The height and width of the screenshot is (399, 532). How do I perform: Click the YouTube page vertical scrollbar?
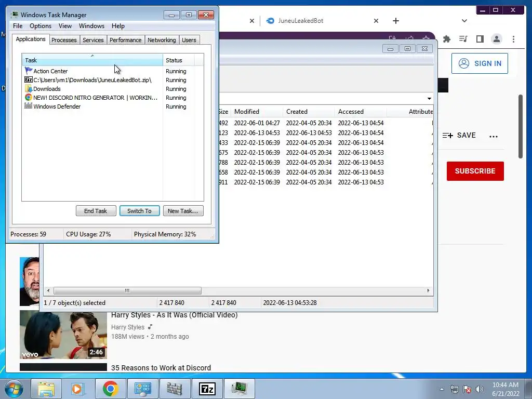tap(521, 126)
